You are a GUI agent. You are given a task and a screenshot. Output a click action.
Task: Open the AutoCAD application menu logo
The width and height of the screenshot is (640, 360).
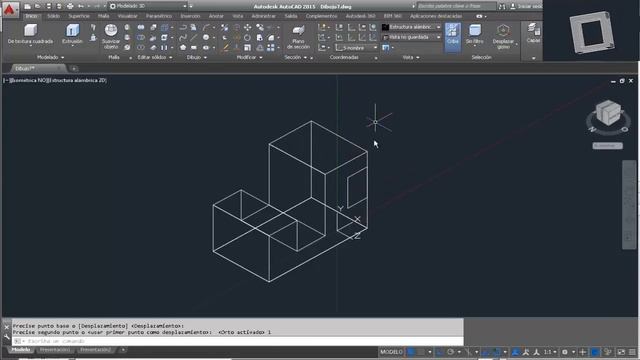pos(9,9)
